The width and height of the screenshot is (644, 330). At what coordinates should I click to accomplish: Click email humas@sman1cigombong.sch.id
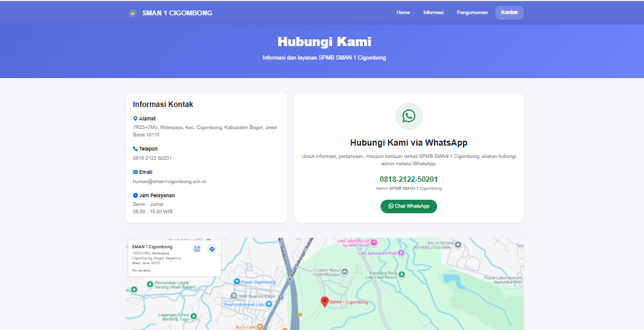(x=169, y=182)
